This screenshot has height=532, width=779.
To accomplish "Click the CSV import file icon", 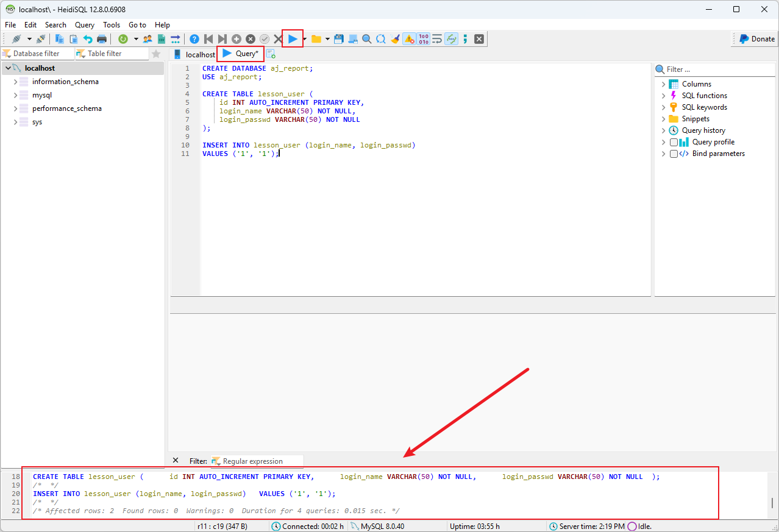I will tap(162, 39).
